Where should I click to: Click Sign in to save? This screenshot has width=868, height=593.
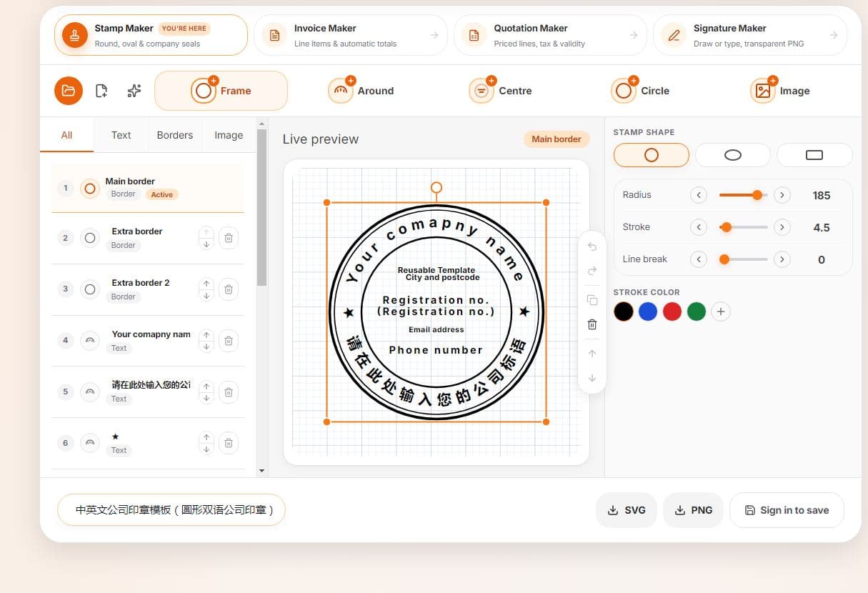point(787,510)
